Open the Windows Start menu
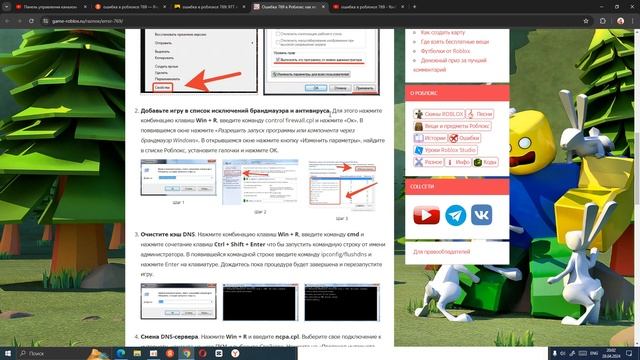The width and height of the screenshot is (640, 360). pyautogui.click(x=7, y=353)
